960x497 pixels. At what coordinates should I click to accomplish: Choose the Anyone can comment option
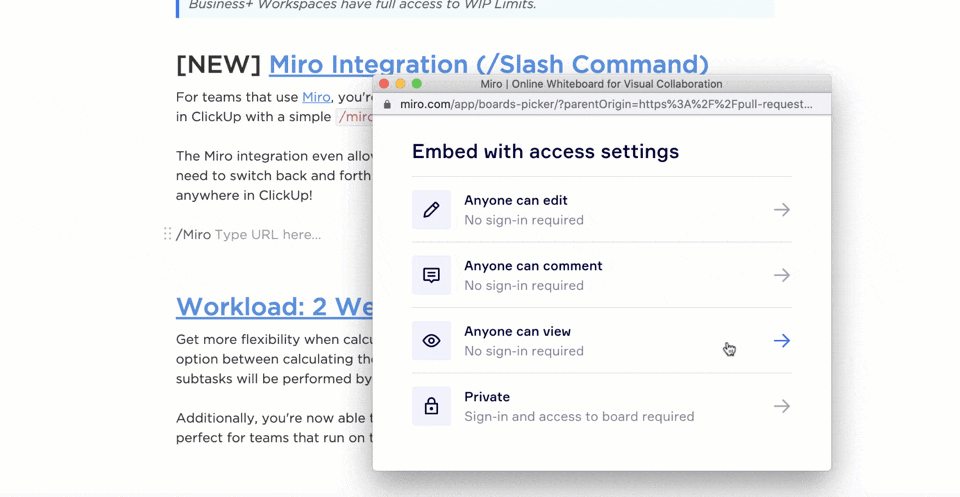(601, 275)
